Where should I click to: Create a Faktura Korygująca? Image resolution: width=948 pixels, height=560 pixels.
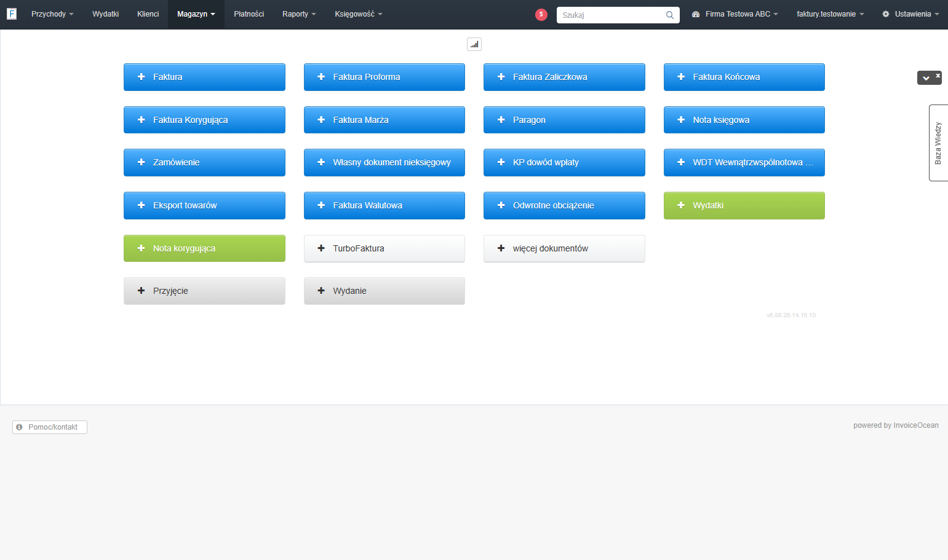(x=204, y=120)
